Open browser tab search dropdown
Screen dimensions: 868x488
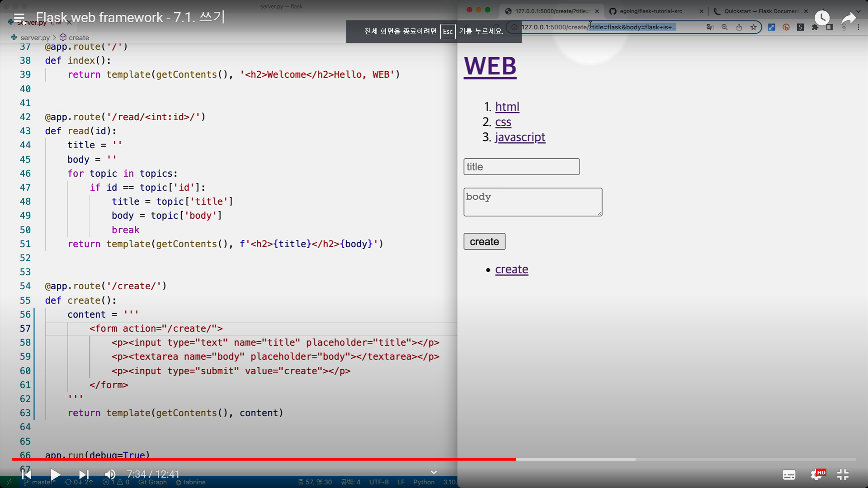pyautogui.click(x=858, y=11)
